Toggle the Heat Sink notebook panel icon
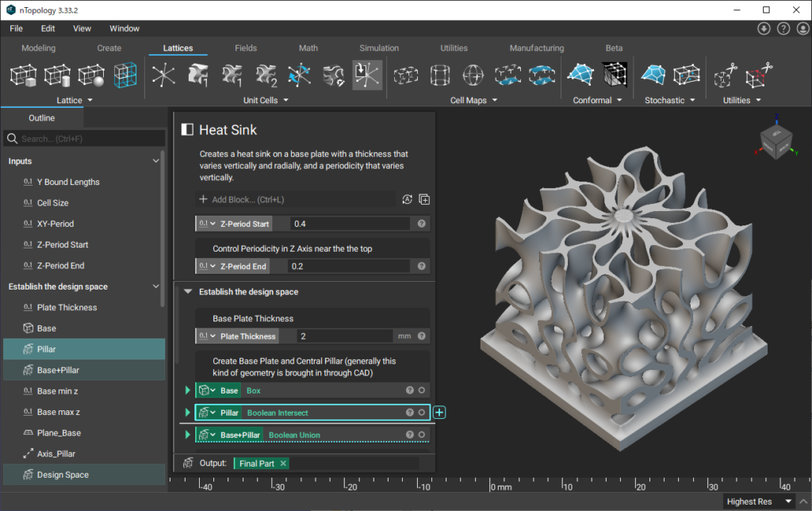Screen dimensions: 812x511 point(187,129)
